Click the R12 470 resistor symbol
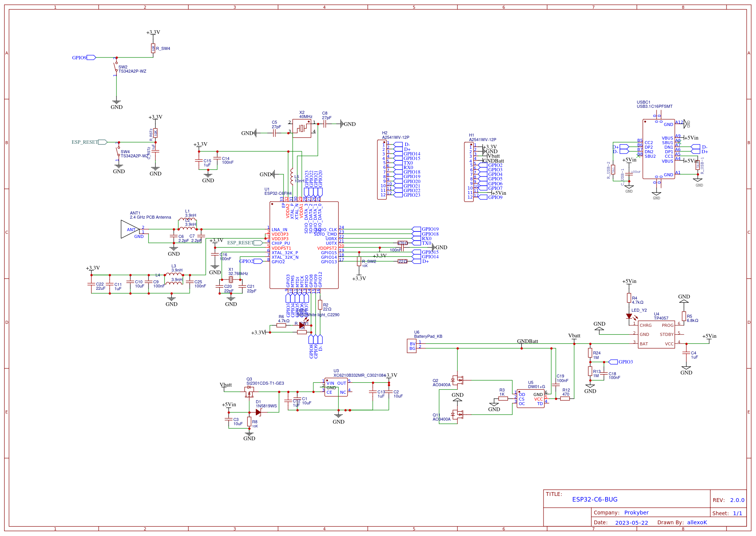Viewport: 756px width, 536px height. (x=565, y=398)
